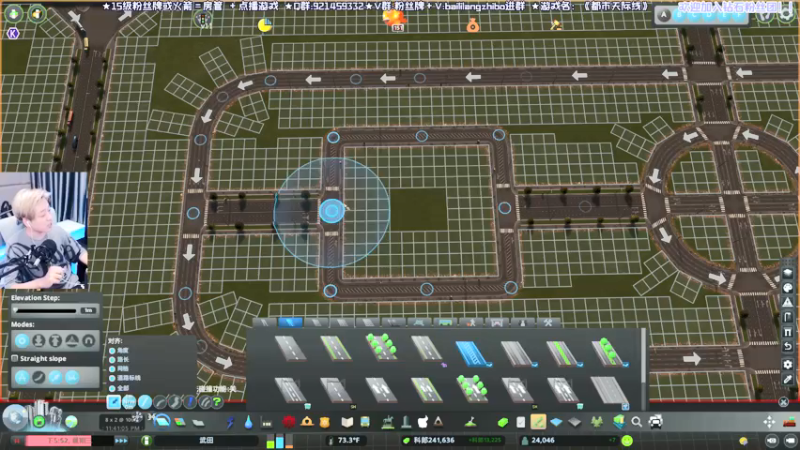Open the traffic light icon at top

click(203, 19)
